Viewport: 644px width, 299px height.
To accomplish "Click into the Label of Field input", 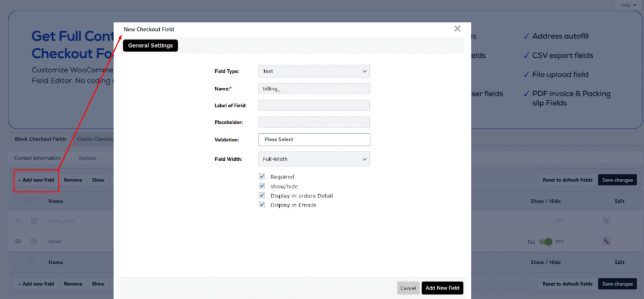I will 314,106.
